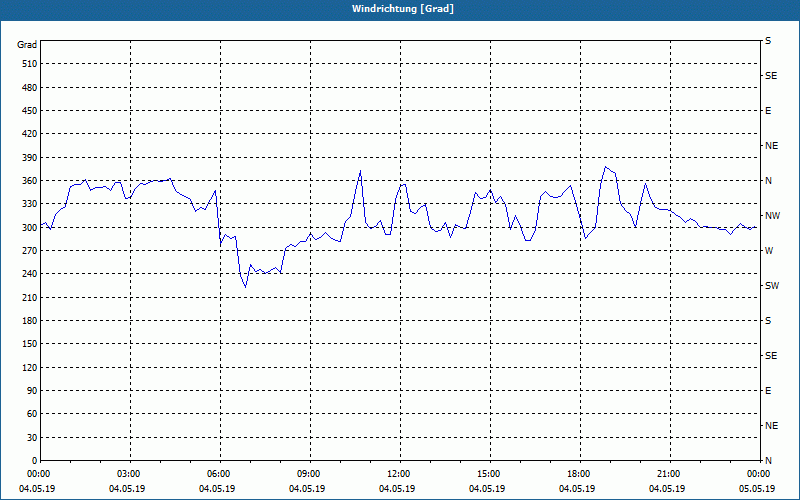
Task: Select the 180 y-axis value
Action: (30, 320)
